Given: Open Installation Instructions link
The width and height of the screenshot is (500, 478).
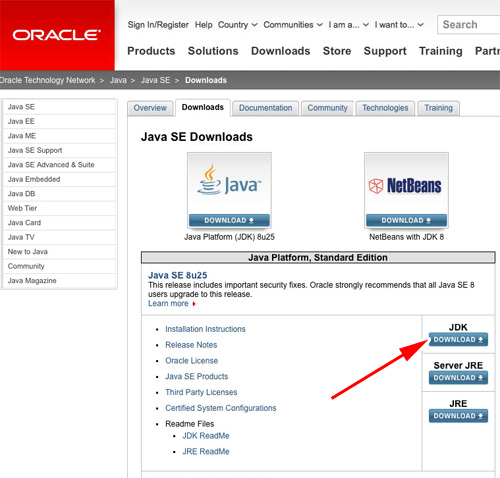Looking at the screenshot, I should tap(205, 329).
